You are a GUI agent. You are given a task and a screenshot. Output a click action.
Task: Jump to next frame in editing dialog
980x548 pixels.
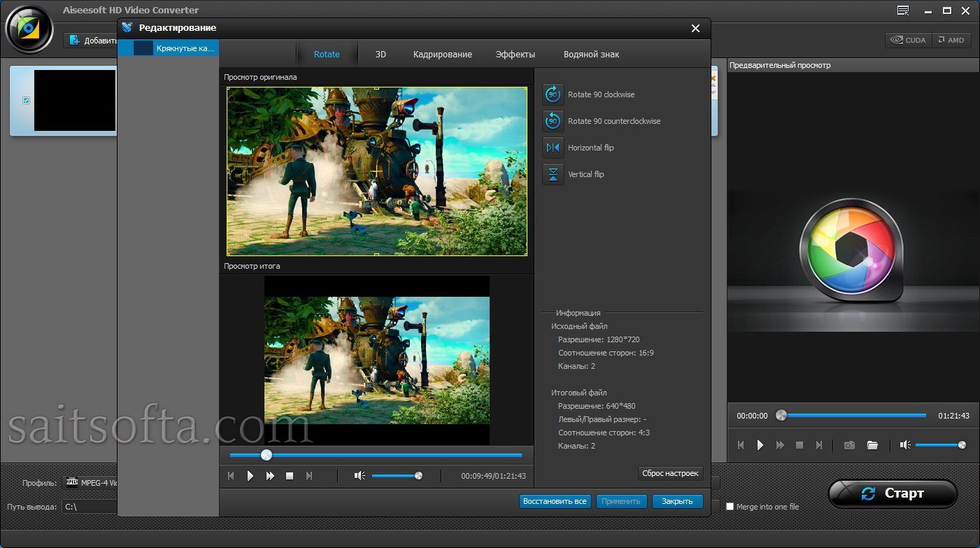[x=309, y=476]
